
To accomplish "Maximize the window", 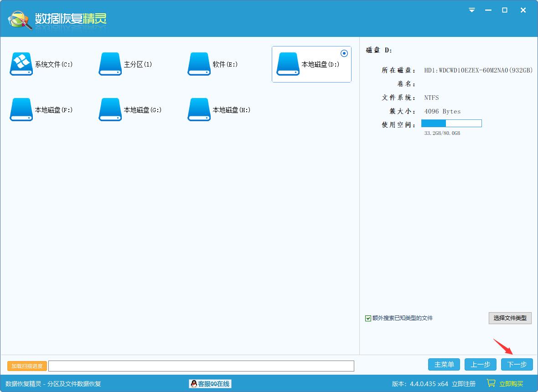I will click(x=505, y=10).
